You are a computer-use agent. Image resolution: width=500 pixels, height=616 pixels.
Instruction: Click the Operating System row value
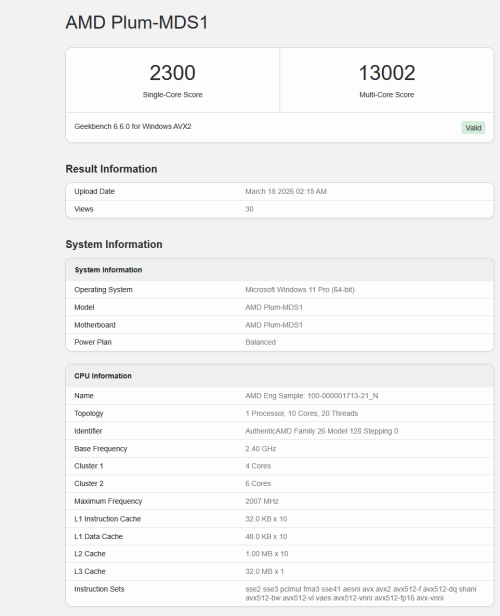(300, 290)
